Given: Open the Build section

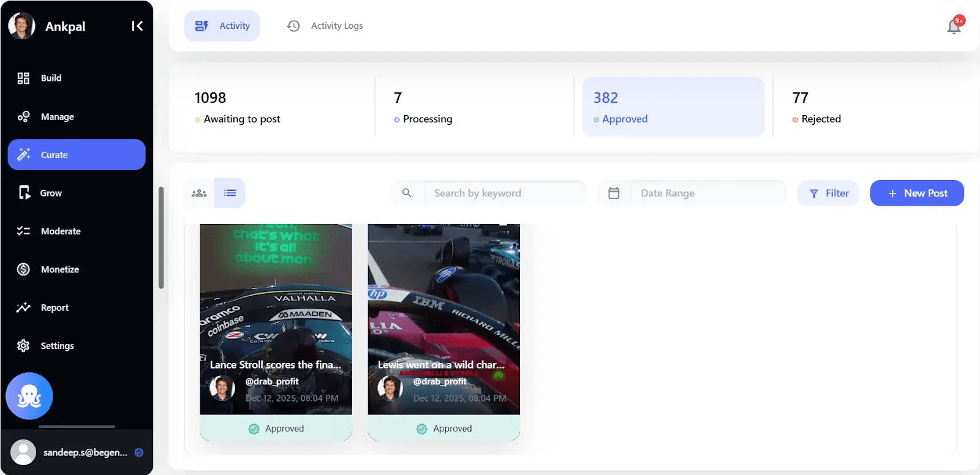Looking at the screenshot, I should click(x=77, y=78).
